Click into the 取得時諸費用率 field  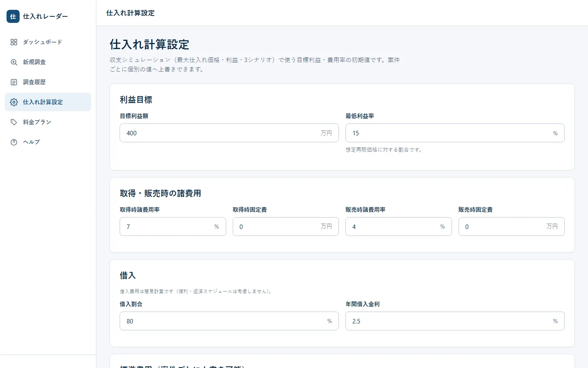(x=173, y=227)
